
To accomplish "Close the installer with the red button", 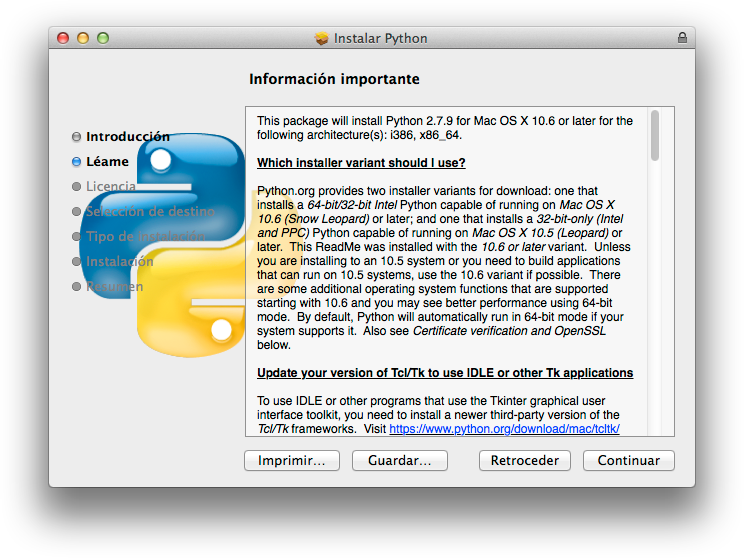I will [63, 38].
